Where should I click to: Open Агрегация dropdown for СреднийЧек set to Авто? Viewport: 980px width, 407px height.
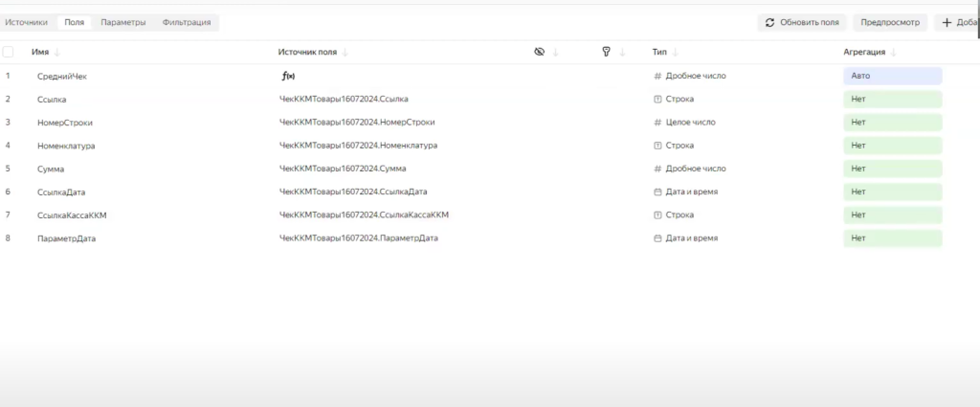point(892,76)
